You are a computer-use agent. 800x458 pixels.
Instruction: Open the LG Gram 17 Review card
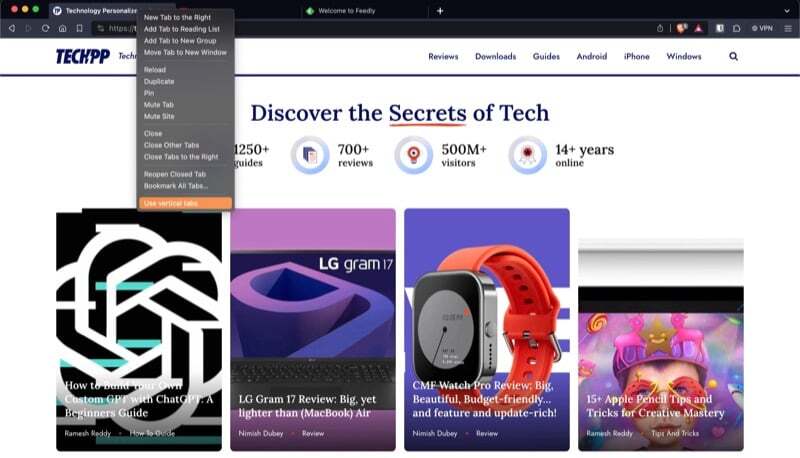point(313,329)
